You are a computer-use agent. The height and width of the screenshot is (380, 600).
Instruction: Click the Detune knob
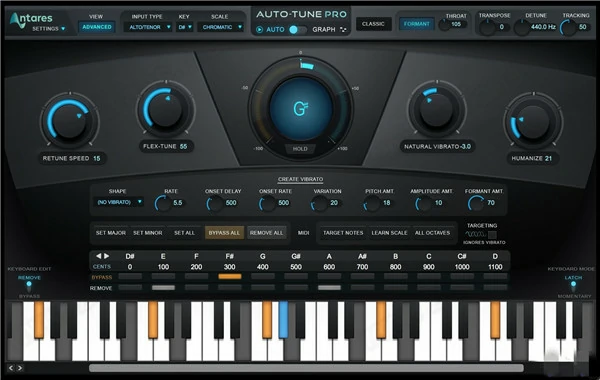521,28
